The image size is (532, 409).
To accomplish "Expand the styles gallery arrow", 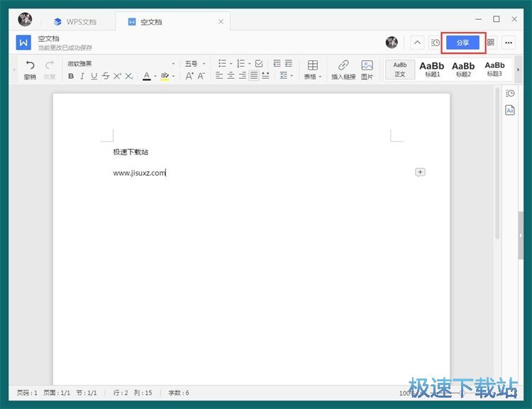I will point(518,70).
